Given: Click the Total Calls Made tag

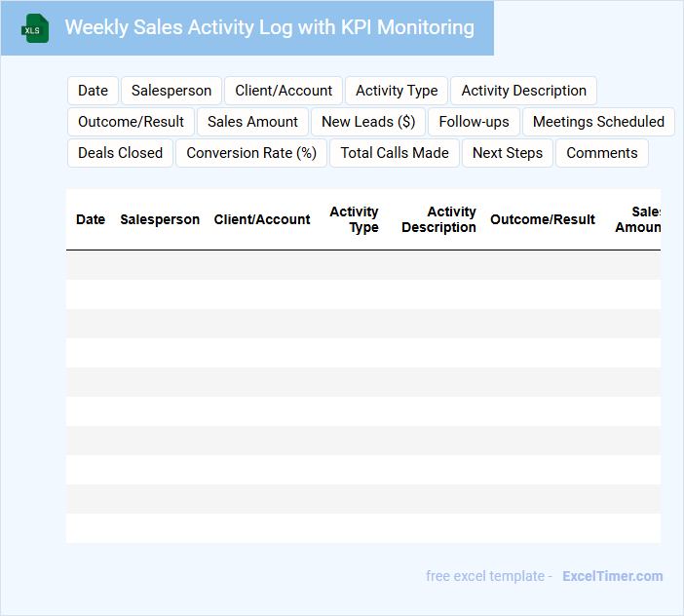Looking at the screenshot, I should point(395,153).
